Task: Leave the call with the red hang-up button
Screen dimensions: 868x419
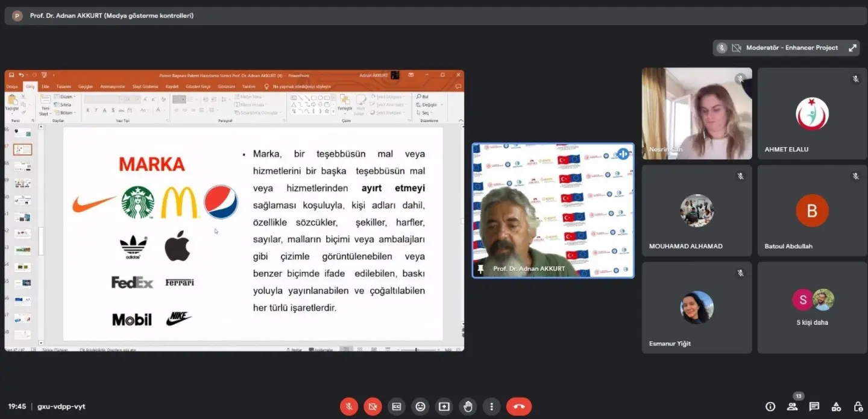Action: 519,406
